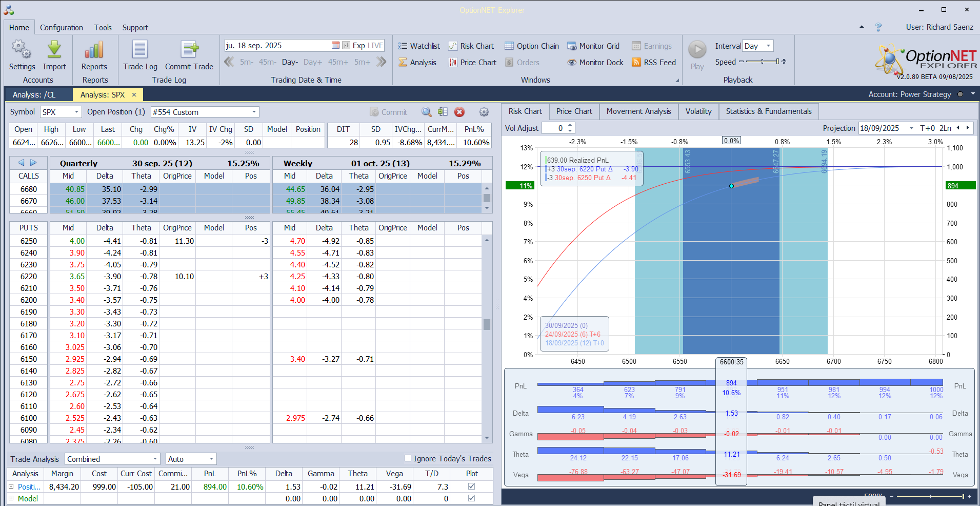Open the analysis panel gear settings
Viewport: 980px width, 506px height.
(484, 112)
